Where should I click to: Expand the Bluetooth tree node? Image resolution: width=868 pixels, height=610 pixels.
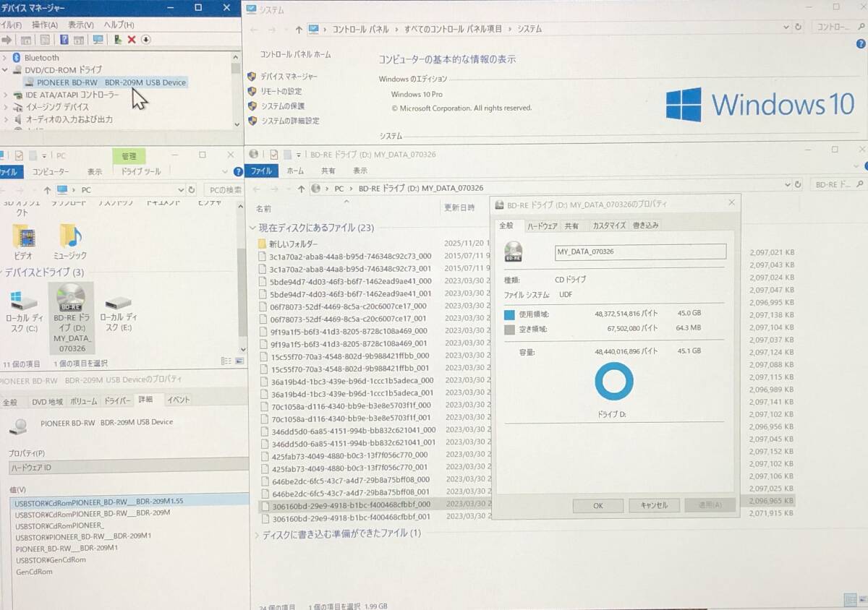pos(5,58)
